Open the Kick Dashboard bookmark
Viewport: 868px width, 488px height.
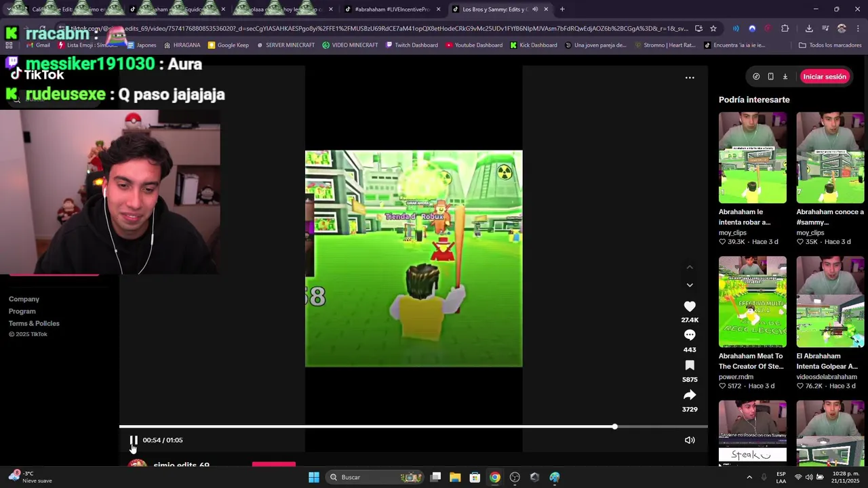tap(534, 45)
